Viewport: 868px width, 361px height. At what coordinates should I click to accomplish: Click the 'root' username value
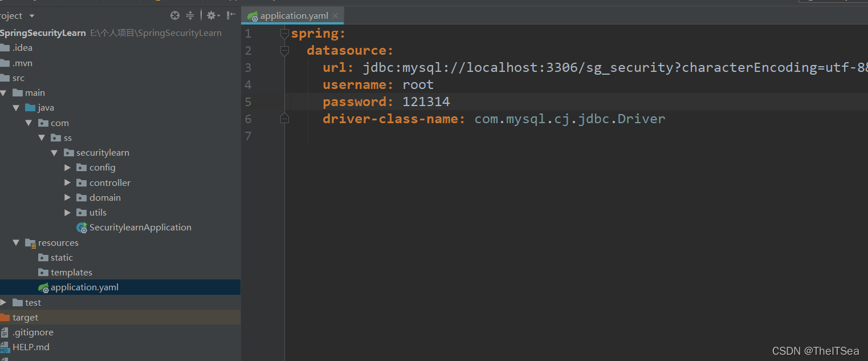(x=418, y=85)
